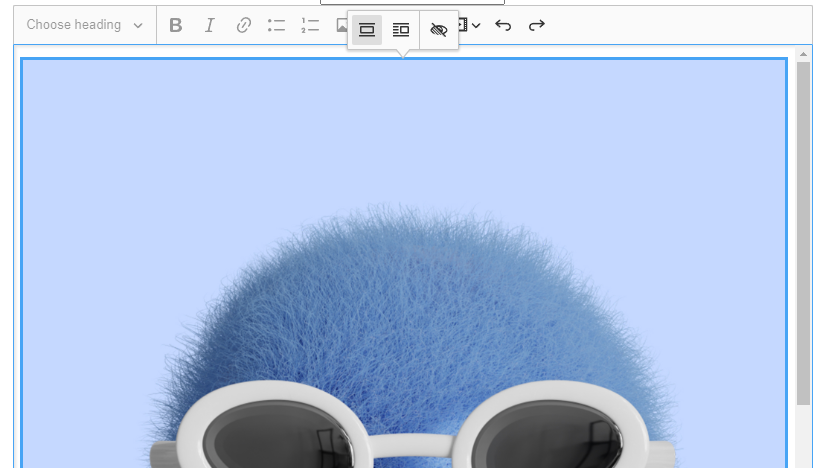The width and height of the screenshot is (820, 468).
Task: Insert a link with the chain icon
Action: click(x=243, y=25)
